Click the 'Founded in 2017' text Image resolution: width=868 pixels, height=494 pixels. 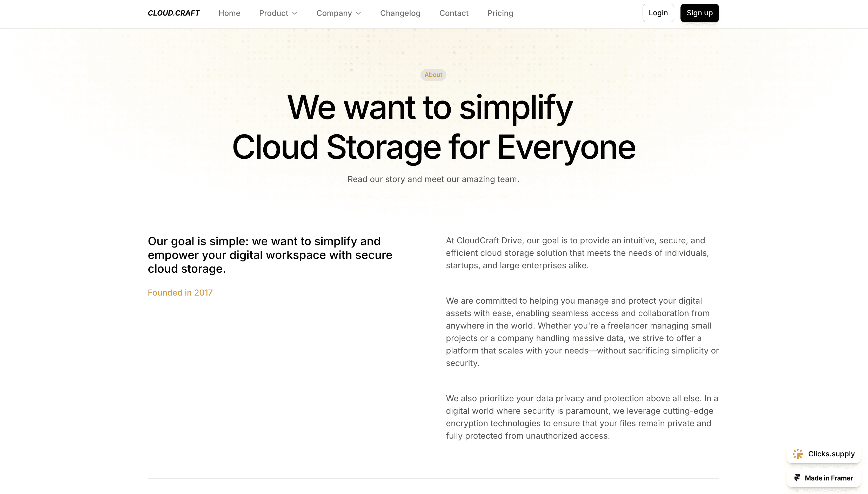[x=180, y=292]
